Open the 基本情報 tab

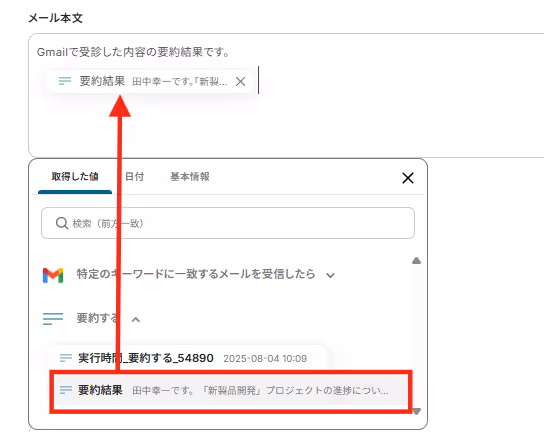(189, 177)
